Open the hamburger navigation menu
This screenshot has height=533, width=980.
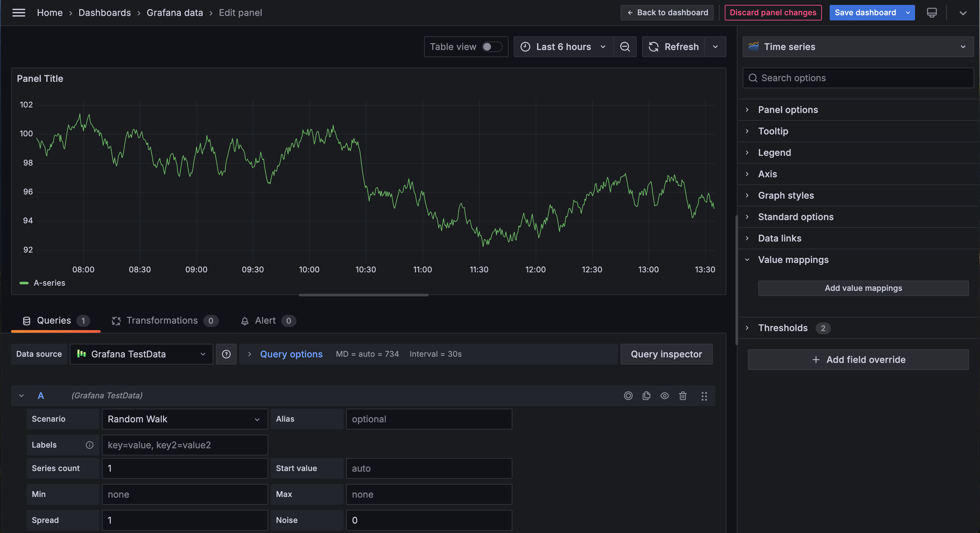(19, 13)
